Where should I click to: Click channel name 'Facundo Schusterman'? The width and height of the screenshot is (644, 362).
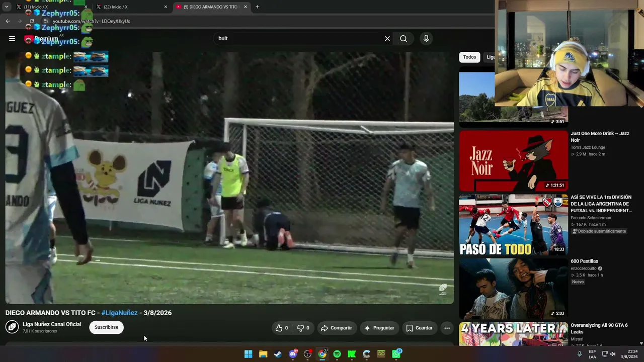coord(591,218)
